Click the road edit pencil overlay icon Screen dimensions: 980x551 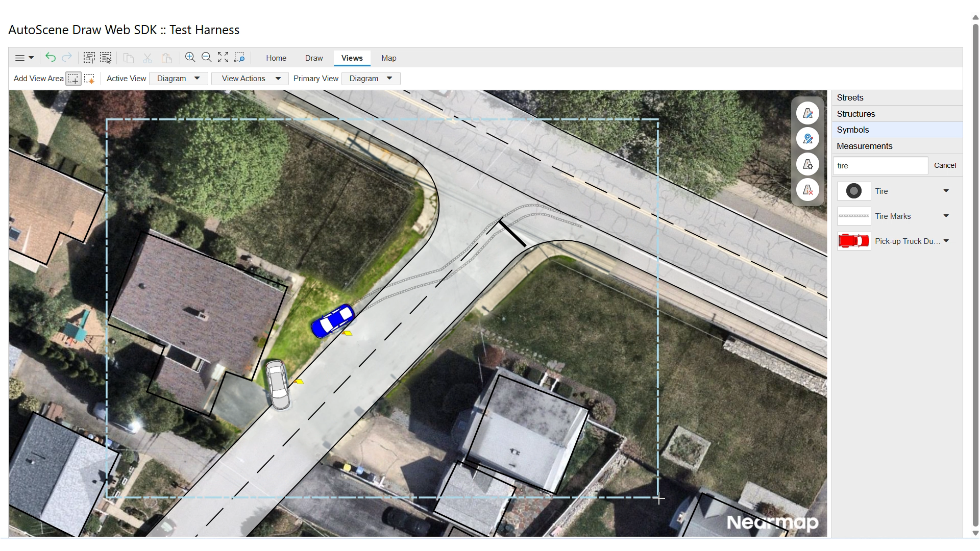click(807, 113)
